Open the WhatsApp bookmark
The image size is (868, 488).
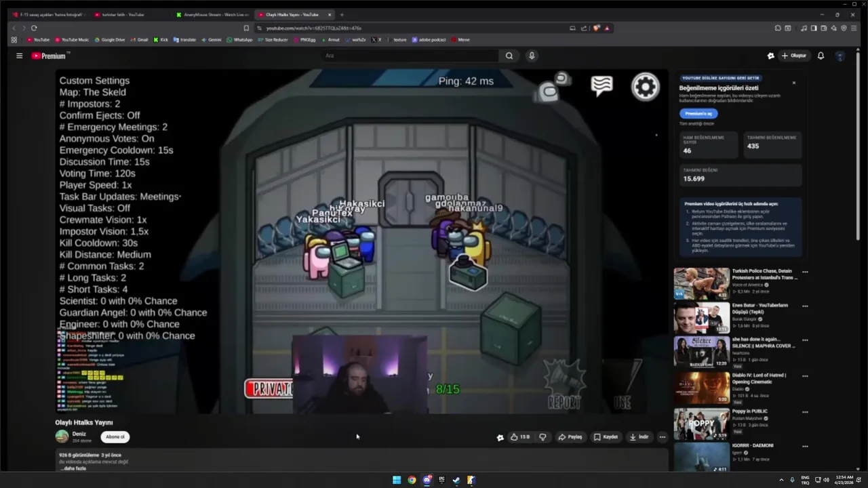tap(239, 40)
